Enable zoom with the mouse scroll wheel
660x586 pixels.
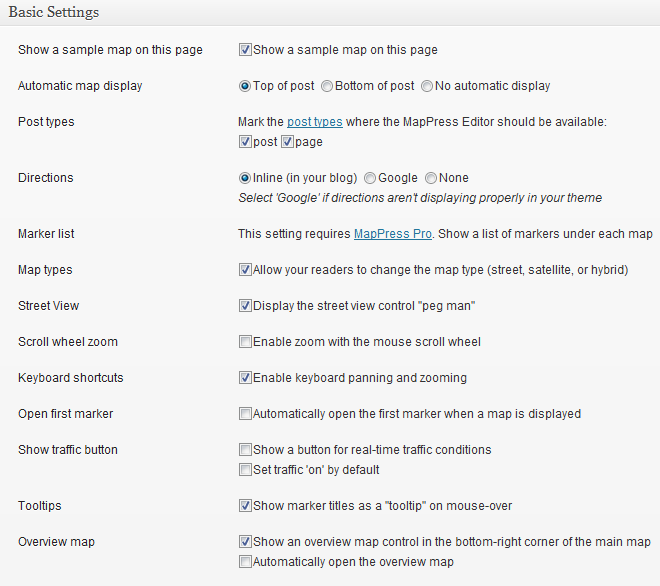(245, 342)
